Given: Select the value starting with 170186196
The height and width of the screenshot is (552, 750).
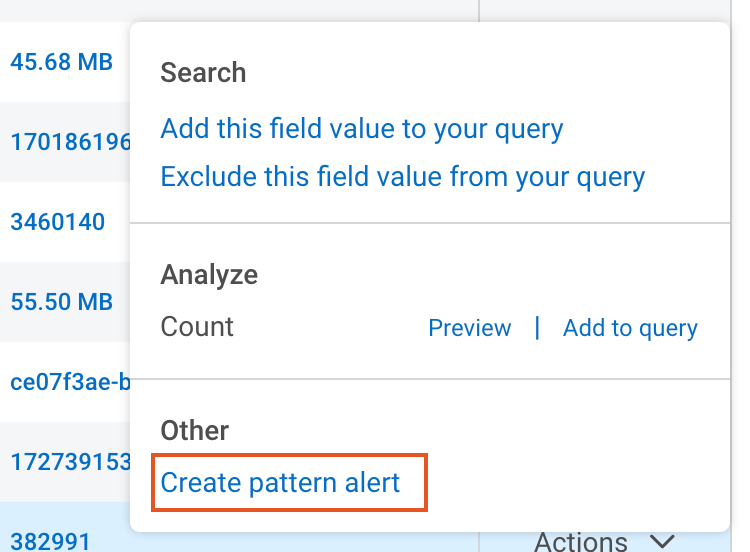Looking at the screenshot, I should [x=70, y=142].
